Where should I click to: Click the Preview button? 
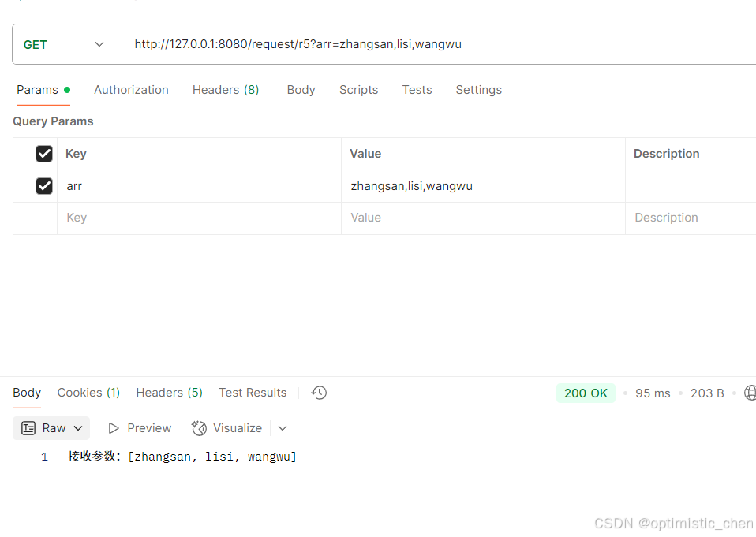tap(140, 428)
